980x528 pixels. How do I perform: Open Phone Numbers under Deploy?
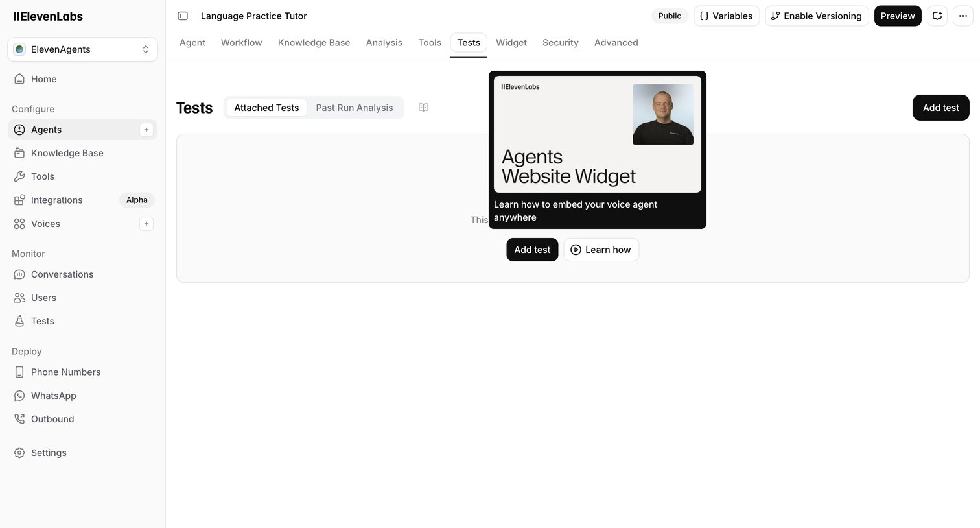click(x=82, y=372)
